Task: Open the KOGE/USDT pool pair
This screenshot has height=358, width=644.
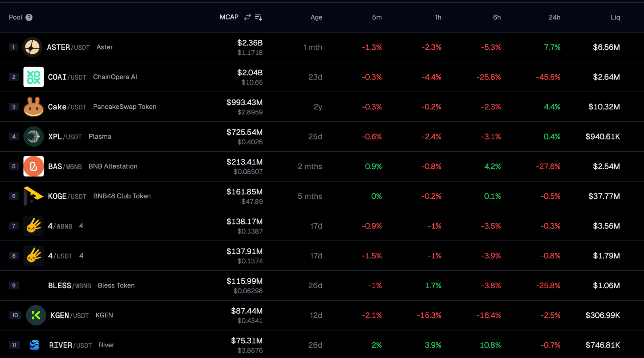Action: point(67,196)
